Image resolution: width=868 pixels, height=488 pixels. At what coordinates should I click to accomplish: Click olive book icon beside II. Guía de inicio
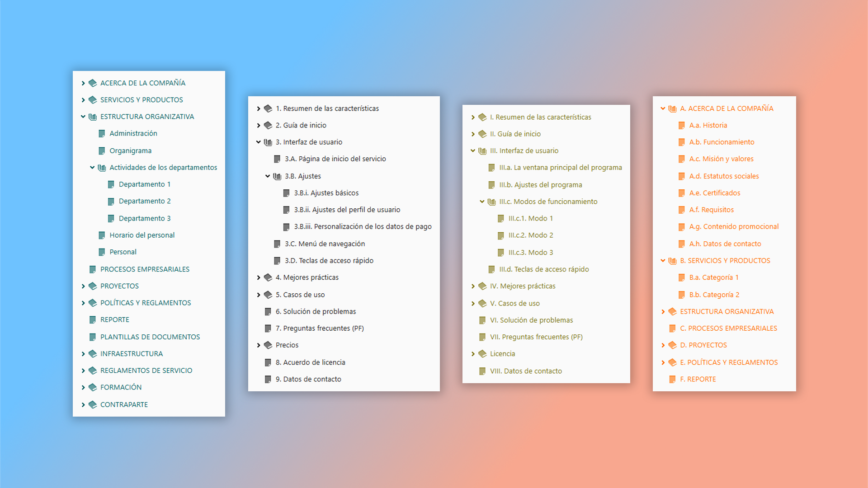point(482,134)
